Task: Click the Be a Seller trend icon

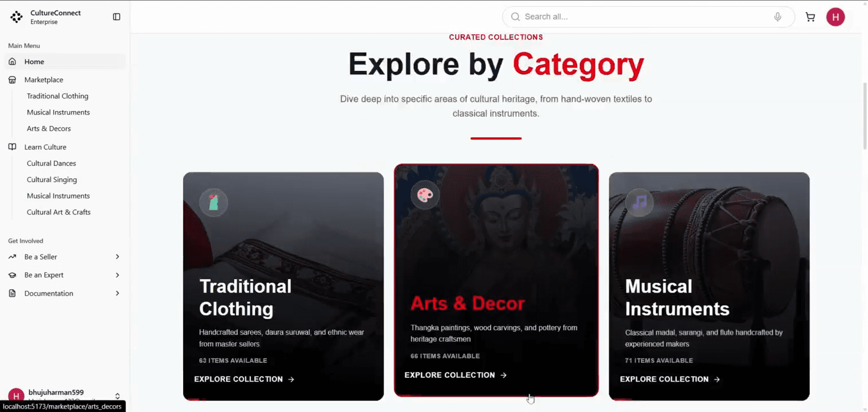Action: [12, 257]
